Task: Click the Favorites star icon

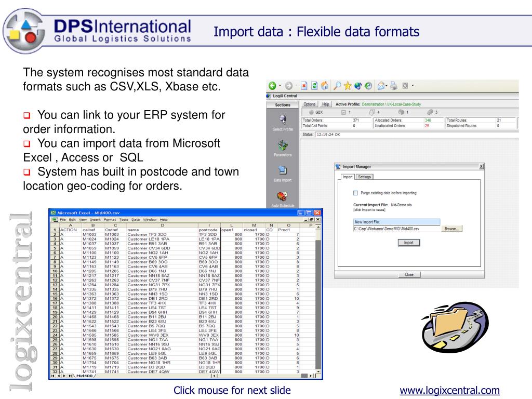Action: pos(348,86)
